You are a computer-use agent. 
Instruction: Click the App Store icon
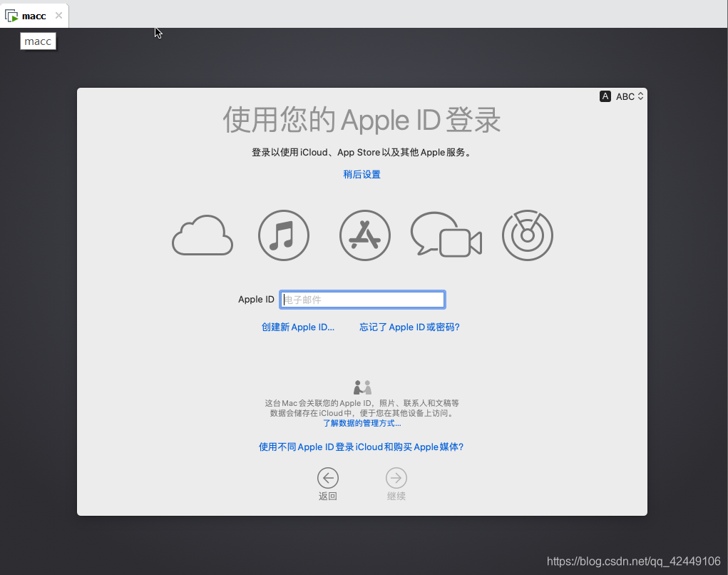click(365, 235)
